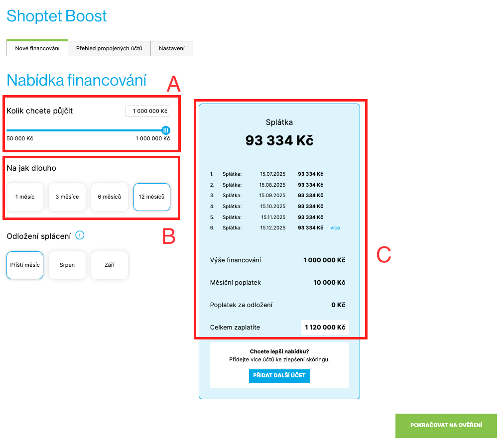The image size is (504, 444).
Task: Click the Nabídka financování heading
Action: pyautogui.click(x=77, y=80)
